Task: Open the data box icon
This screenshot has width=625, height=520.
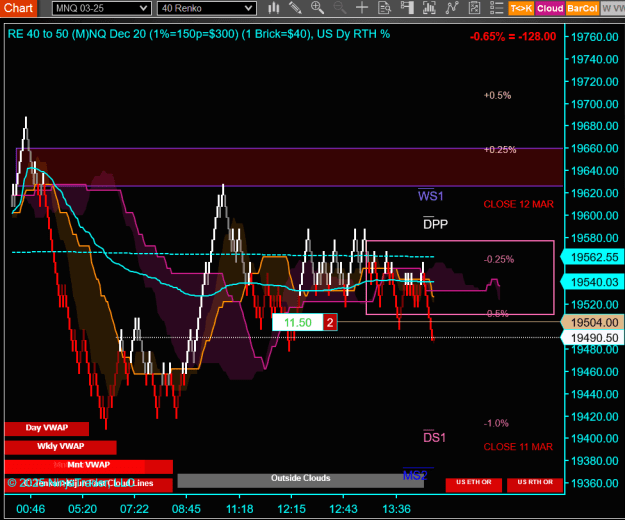Action: (x=384, y=8)
